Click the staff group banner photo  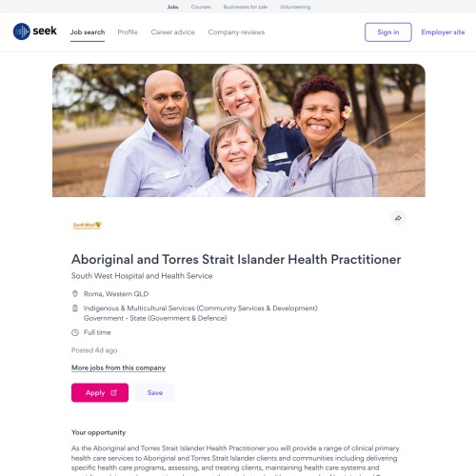click(x=239, y=130)
